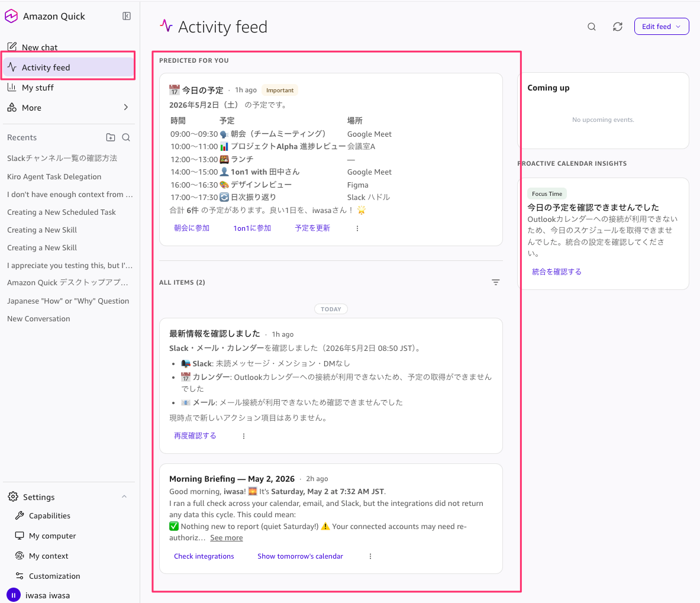Image resolution: width=700 pixels, height=603 pixels.
Task: Click 再度確認する link
Action: click(x=195, y=436)
